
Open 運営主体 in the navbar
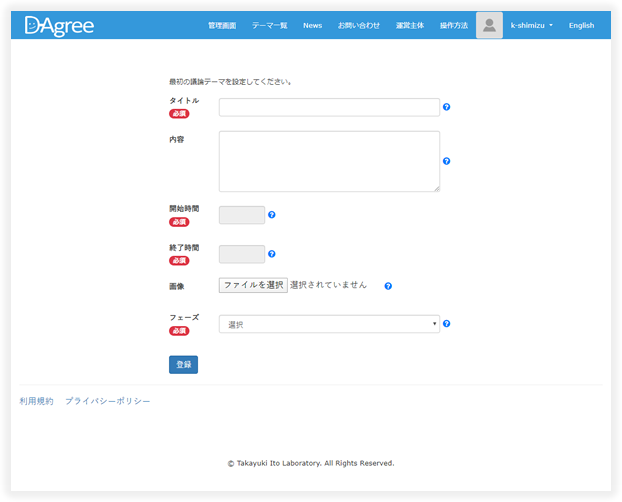(x=410, y=25)
